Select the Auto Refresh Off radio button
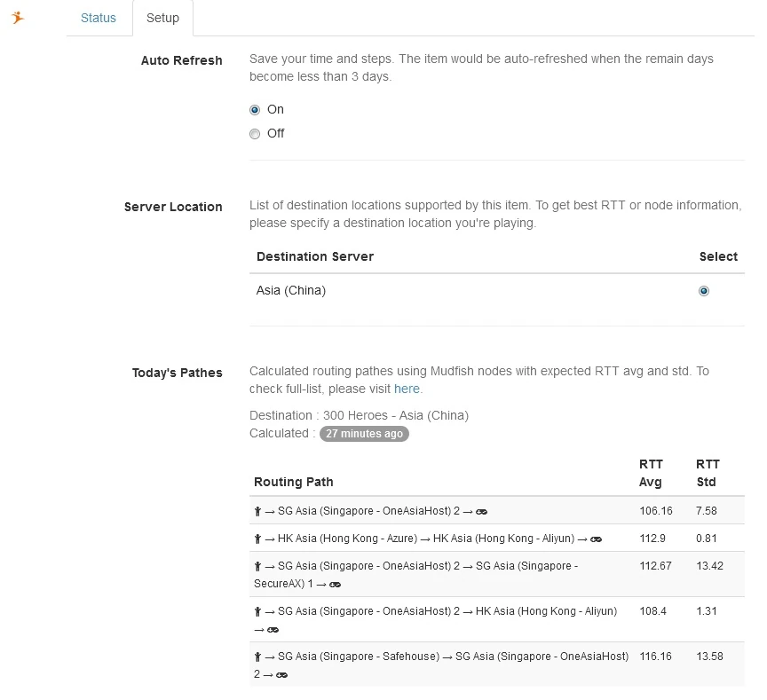 pos(255,134)
